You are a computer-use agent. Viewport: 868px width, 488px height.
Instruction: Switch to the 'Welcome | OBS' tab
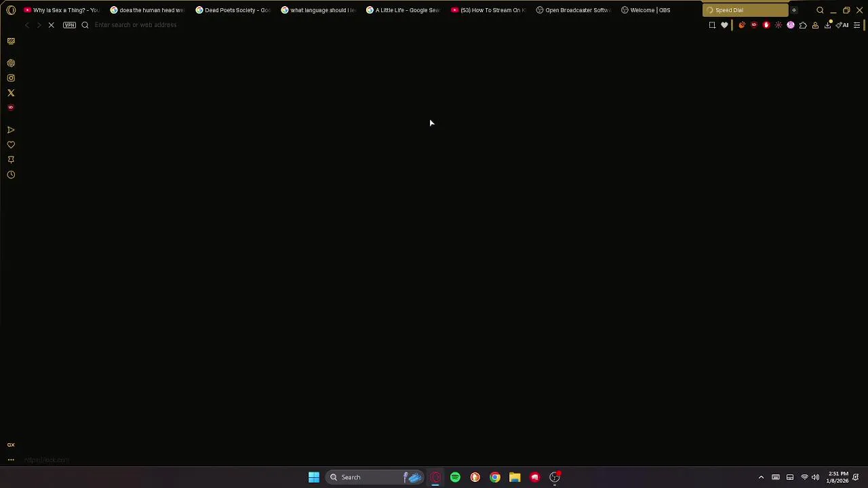[659, 10]
